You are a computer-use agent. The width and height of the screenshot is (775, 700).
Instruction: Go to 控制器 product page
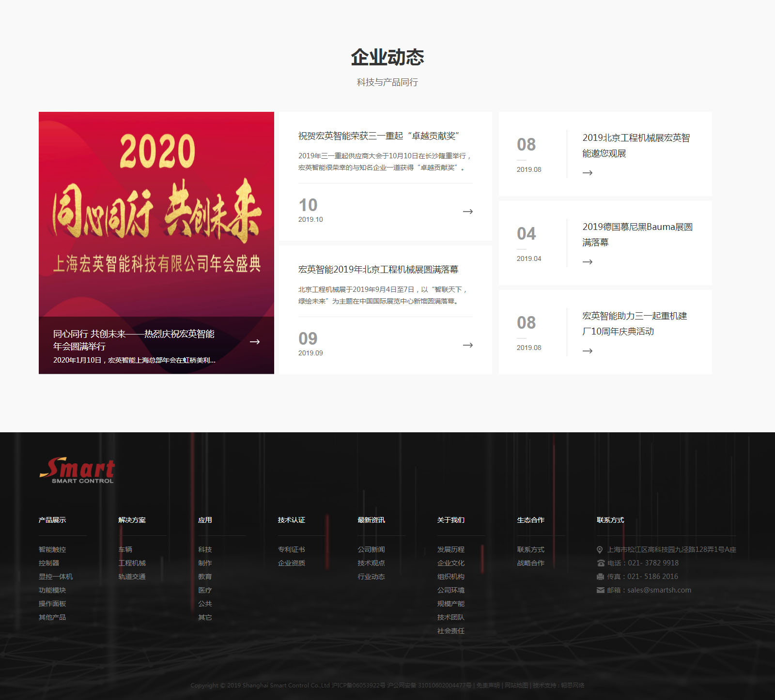(x=49, y=563)
